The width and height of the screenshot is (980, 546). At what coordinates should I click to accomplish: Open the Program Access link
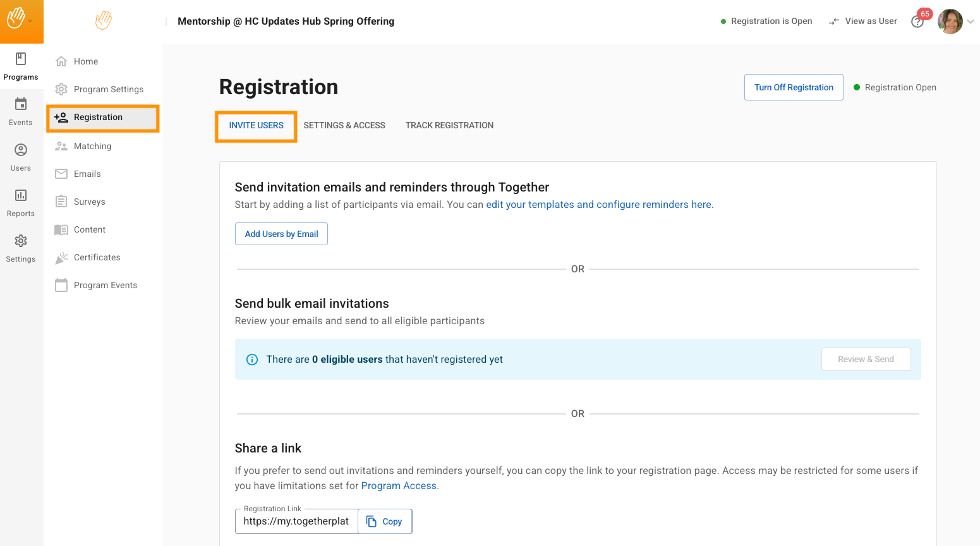click(x=399, y=486)
